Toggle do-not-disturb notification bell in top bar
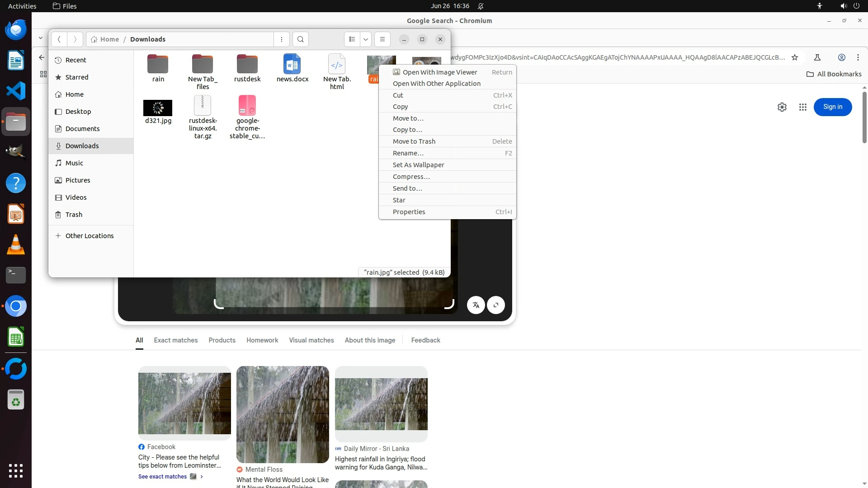This screenshot has height=488, width=868. (481, 6)
